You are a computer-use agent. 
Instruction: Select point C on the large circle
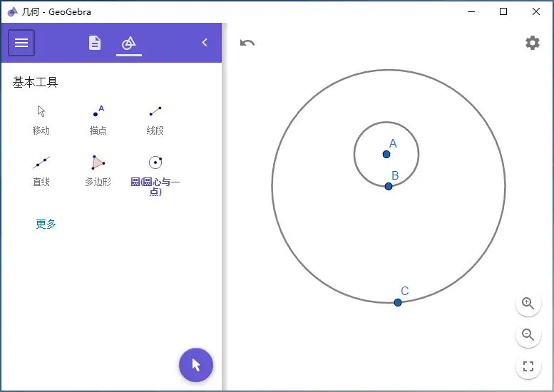pyautogui.click(x=398, y=302)
